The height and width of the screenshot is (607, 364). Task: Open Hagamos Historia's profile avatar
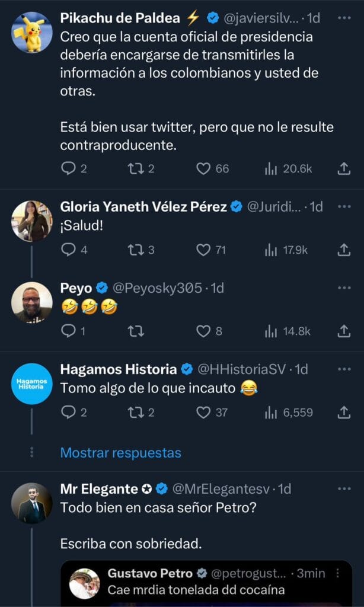pyautogui.click(x=32, y=384)
